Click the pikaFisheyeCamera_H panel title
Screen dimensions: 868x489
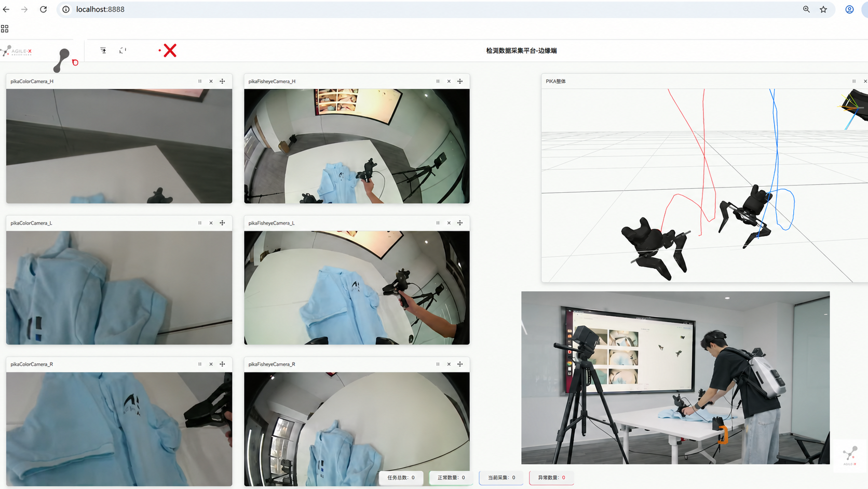[x=272, y=82]
